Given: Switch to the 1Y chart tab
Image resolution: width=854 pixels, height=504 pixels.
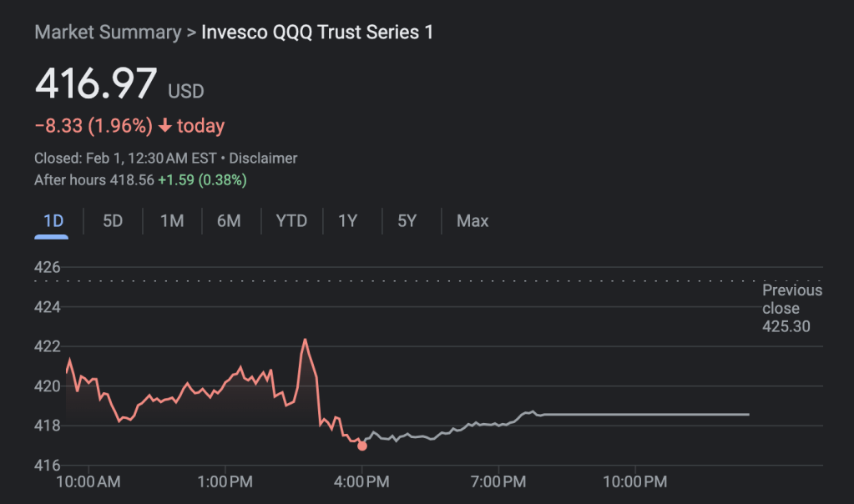Looking at the screenshot, I should coord(347,221).
